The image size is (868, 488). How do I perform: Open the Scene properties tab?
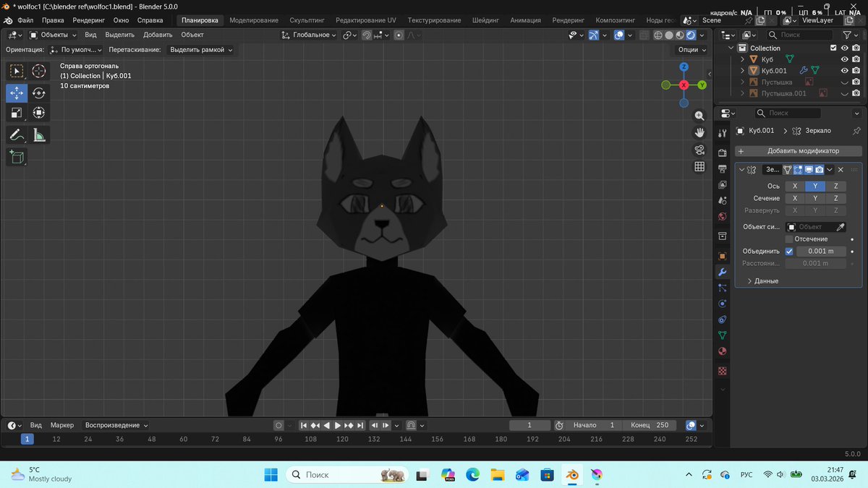[x=722, y=200]
